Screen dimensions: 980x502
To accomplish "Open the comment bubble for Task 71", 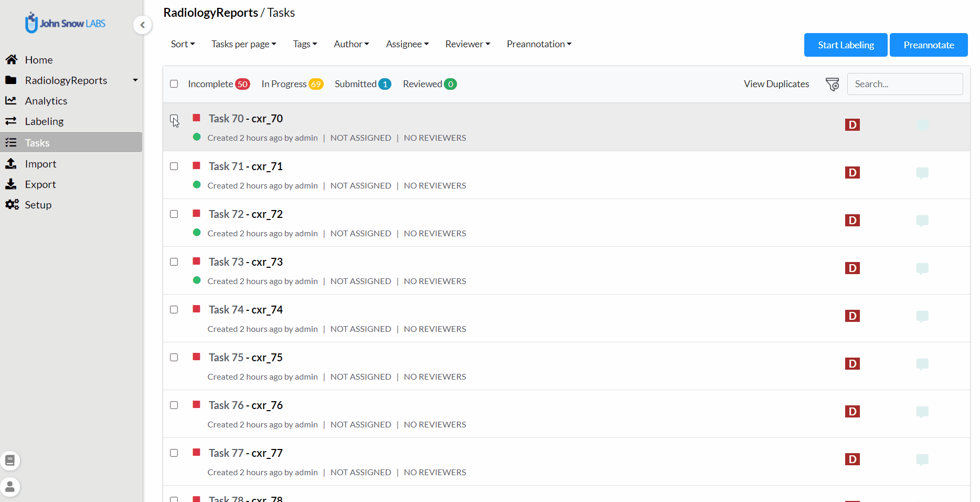I will [x=922, y=173].
